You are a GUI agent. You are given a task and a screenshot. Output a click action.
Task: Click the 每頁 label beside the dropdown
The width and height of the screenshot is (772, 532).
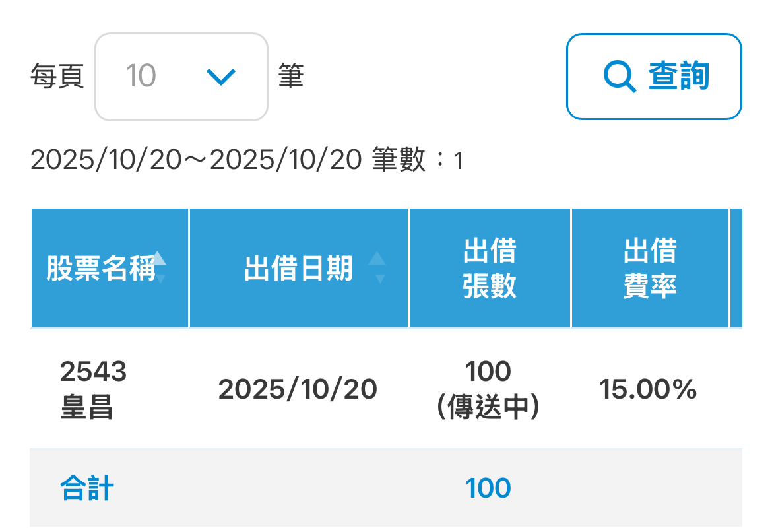click(57, 77)
